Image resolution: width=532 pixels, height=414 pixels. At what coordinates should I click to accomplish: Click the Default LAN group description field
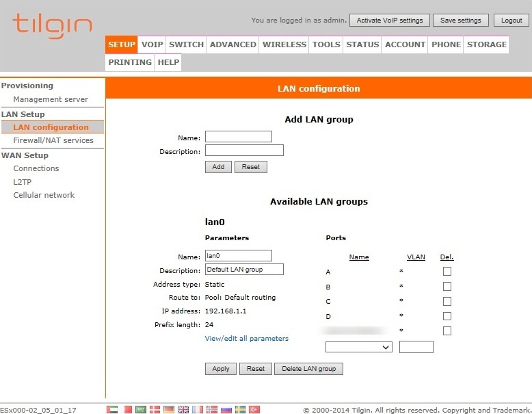[244, 270]
